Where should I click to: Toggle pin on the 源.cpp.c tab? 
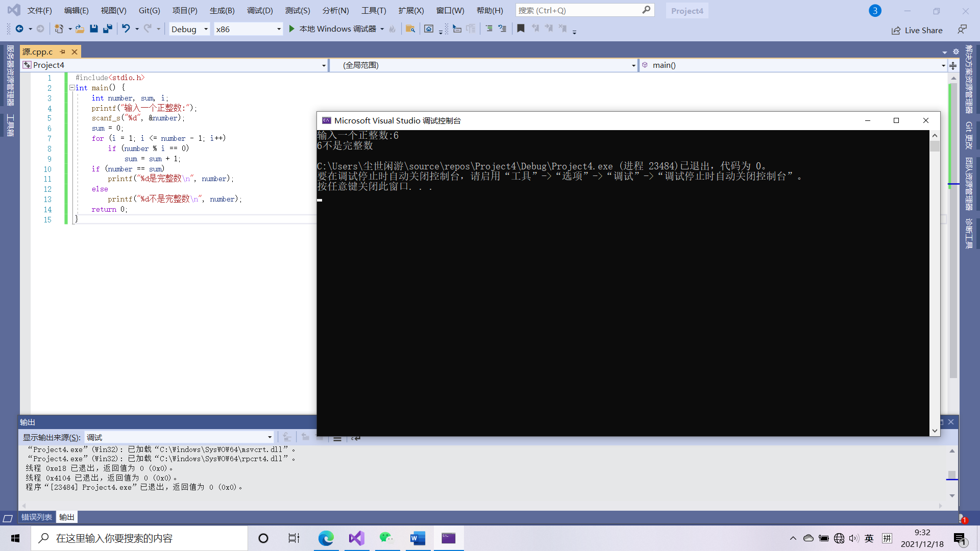63,52
